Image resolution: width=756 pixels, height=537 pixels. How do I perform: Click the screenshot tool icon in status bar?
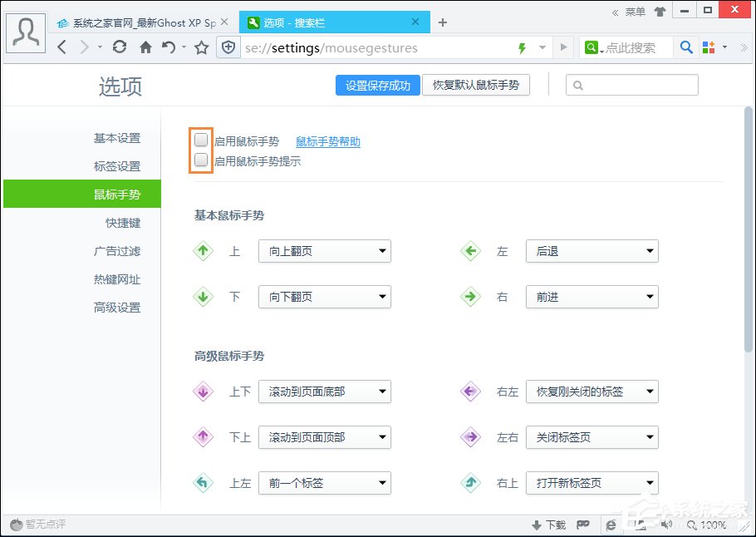coord(640,525)
